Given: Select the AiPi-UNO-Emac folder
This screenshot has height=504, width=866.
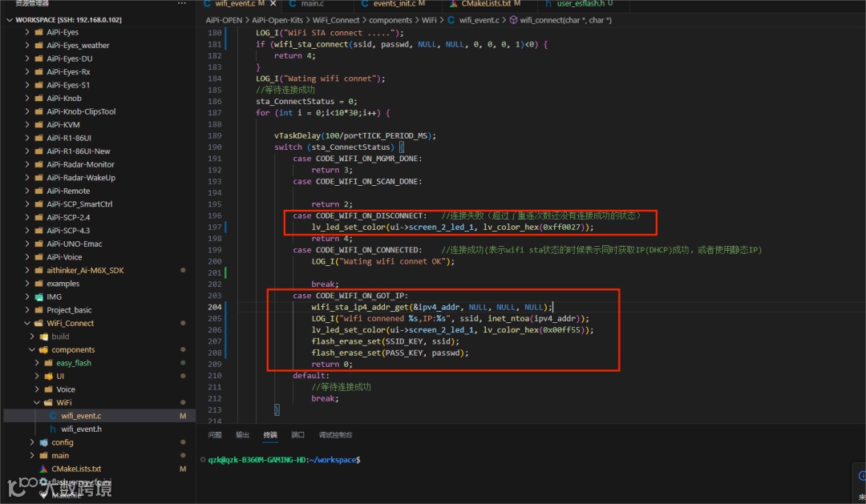Looking at the screenshot, I should pos(74,244).
